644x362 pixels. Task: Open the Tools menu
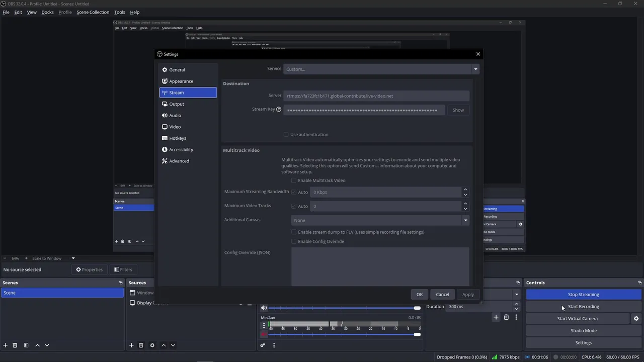[120, 12]
